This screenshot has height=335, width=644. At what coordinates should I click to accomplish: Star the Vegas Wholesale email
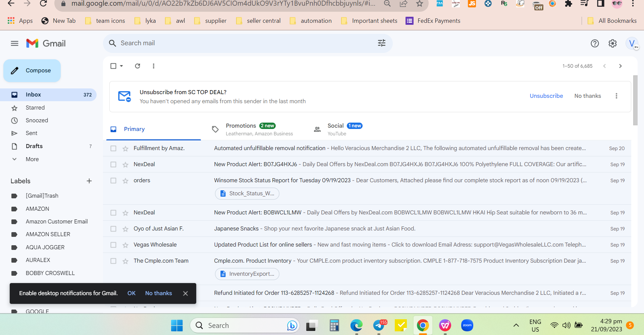[x=125, y=245]
